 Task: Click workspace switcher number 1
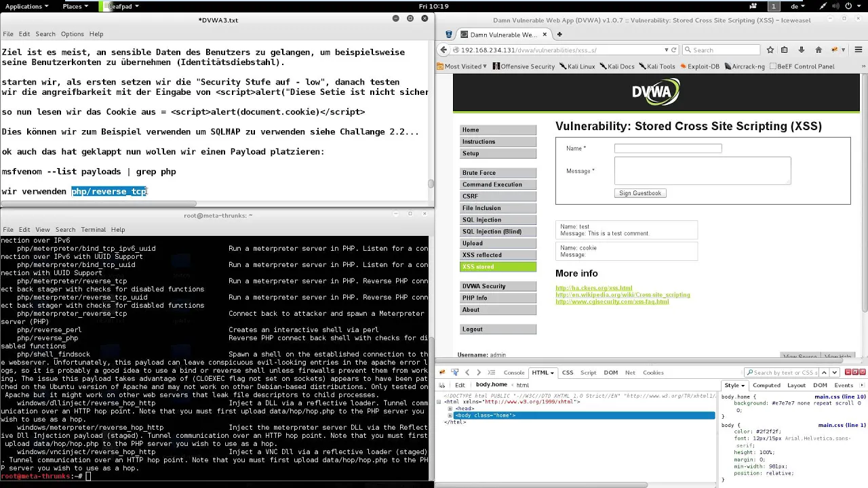tap(773, 6)
